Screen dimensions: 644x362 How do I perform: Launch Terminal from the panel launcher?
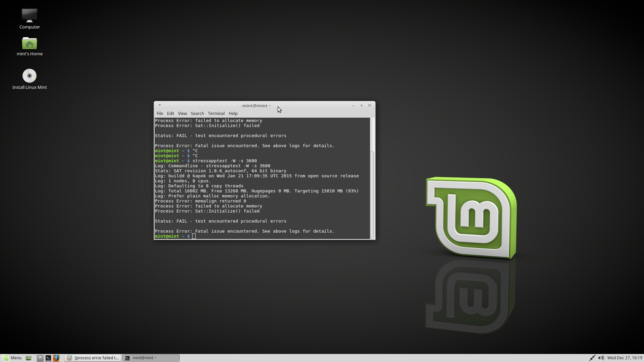point(48,358)
